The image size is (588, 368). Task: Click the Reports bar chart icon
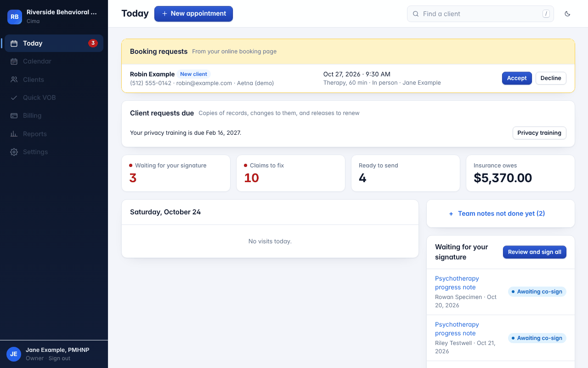pyautogui.click(x=14, y=134)
